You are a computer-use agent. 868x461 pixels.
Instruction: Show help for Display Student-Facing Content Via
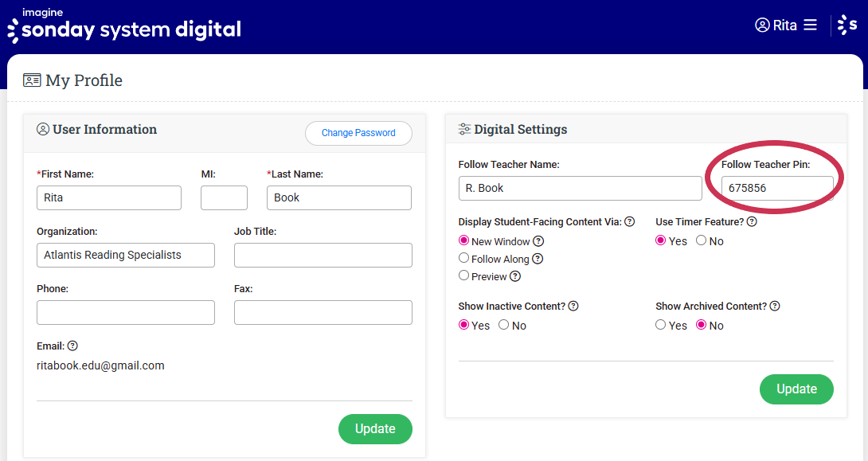(x=629, y=222)
